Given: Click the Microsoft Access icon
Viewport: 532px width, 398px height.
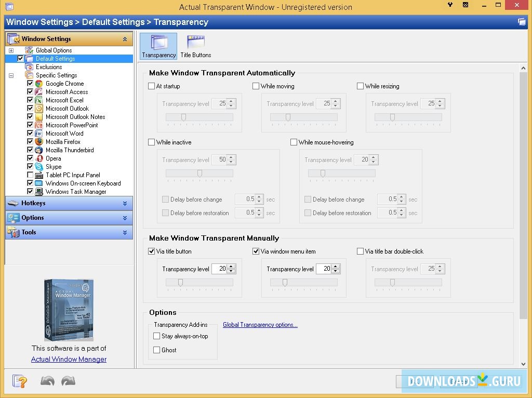Looking at the screenshot, I should (39, 92).
